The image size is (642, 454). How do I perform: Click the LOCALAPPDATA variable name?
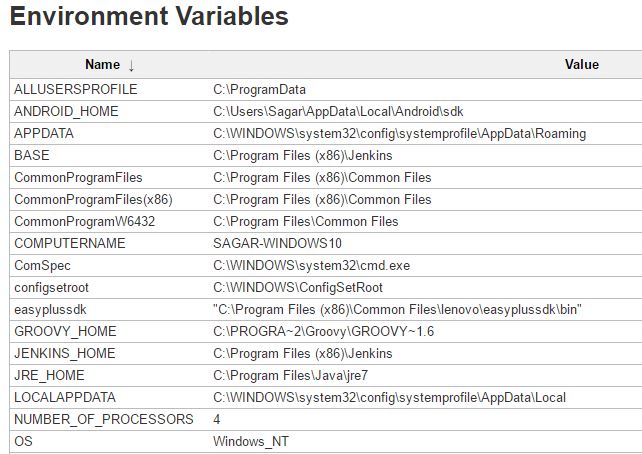point(65,397)
